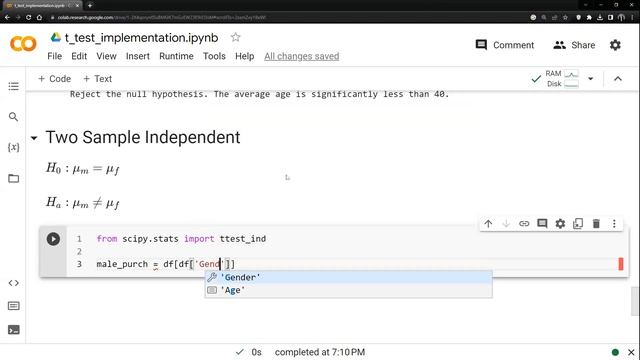Add a new Text cell
The height and width of the screenshot is (360, 640).
point(97,79)
